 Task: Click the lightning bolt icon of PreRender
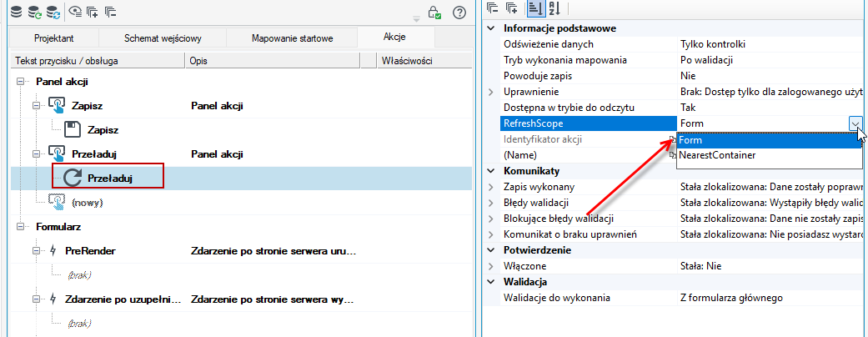[x=53, y=251]
